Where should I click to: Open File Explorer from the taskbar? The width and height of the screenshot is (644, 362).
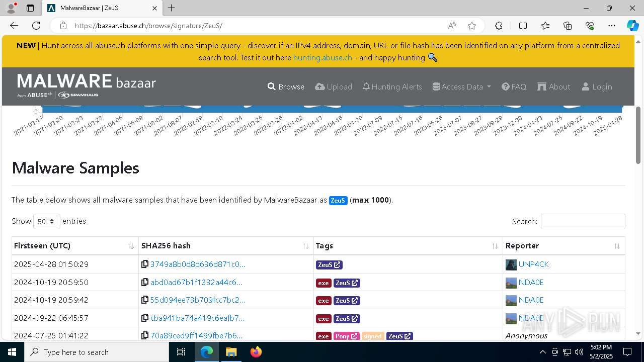click(231, 352)
